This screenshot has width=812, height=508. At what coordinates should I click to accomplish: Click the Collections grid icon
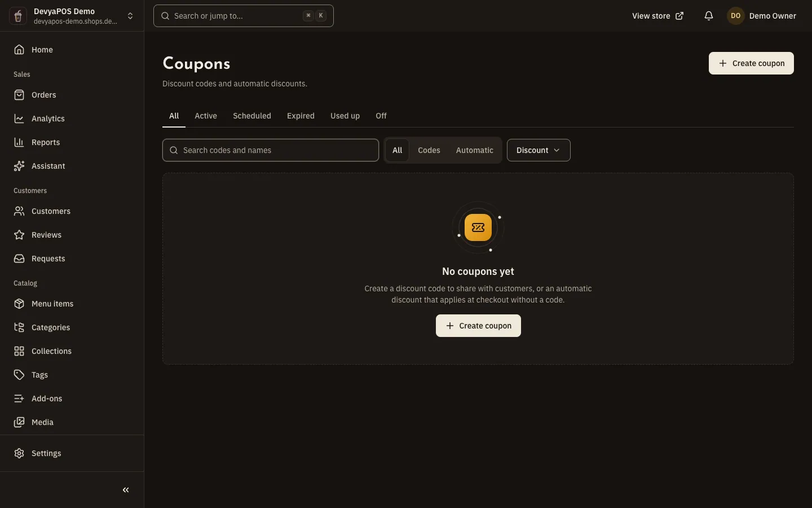pyautogui.click(x=19, y=351)
